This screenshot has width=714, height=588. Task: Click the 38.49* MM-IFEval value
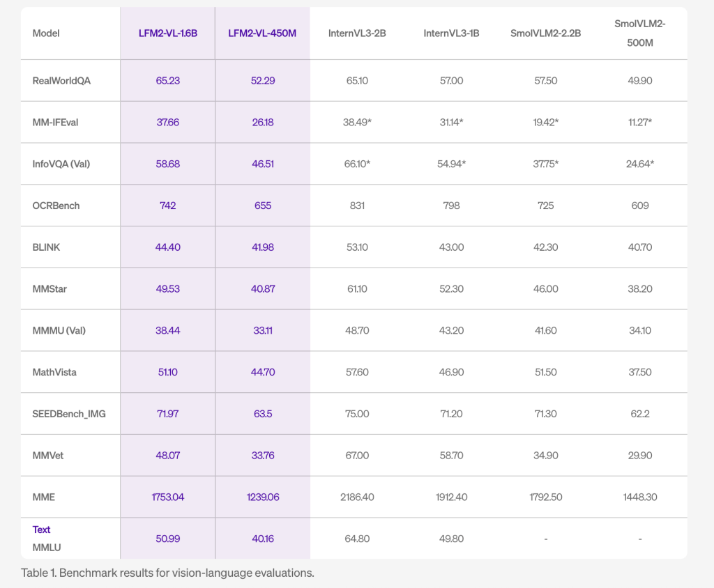(x=357, y=123)
